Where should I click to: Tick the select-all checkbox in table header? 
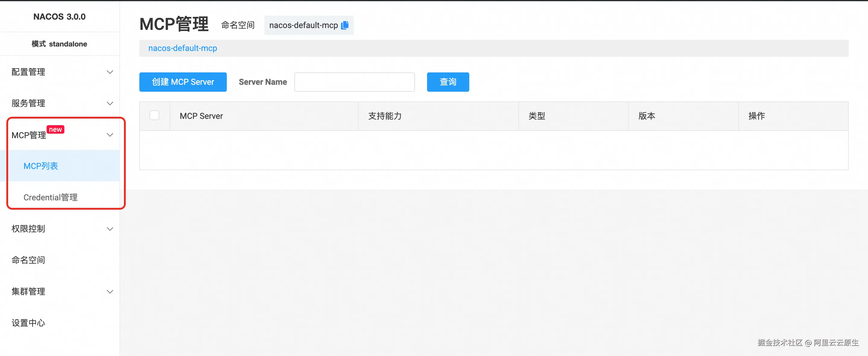154,115
